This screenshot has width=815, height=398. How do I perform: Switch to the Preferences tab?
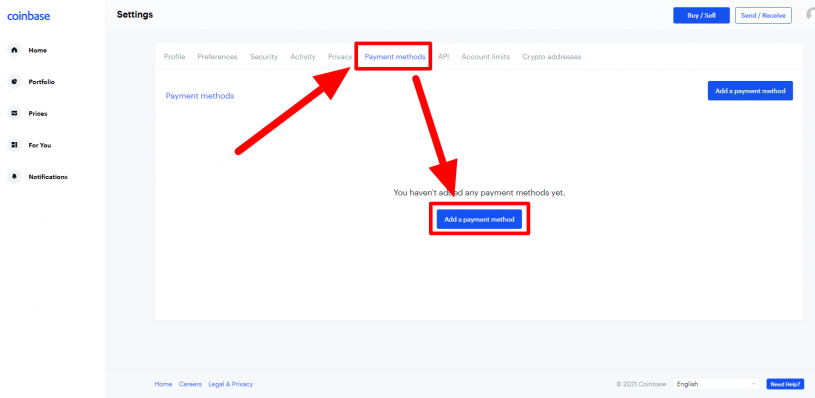click(x=217, y=57)
